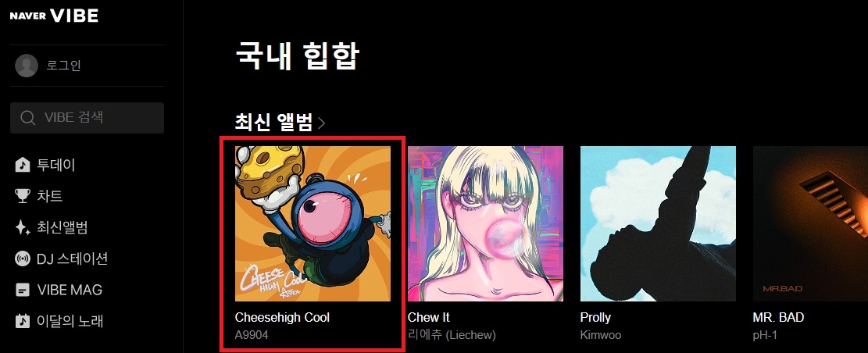Open the Prolly album cover

658,223
